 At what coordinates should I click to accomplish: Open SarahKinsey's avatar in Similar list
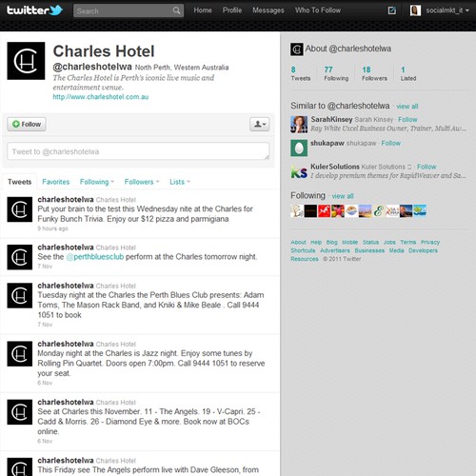299,124
